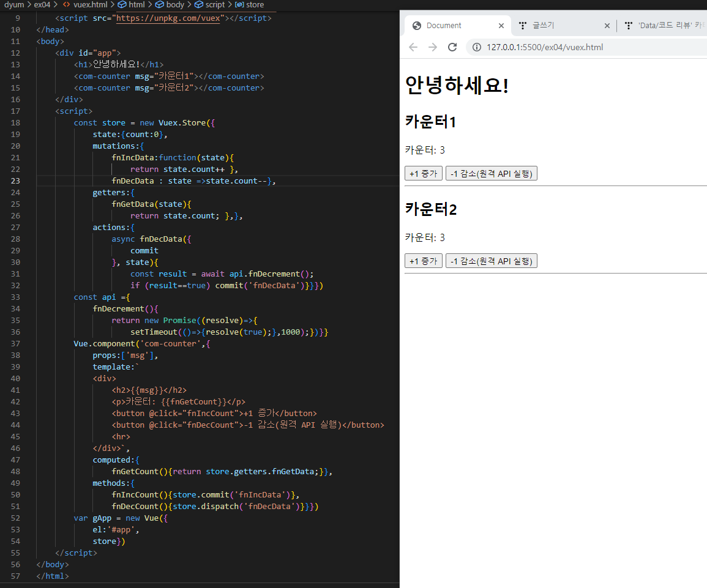This screenshot has height=588, width=707.
Task: Click '카운터: 3' text under 카운터1
Action: coord(425,150)
